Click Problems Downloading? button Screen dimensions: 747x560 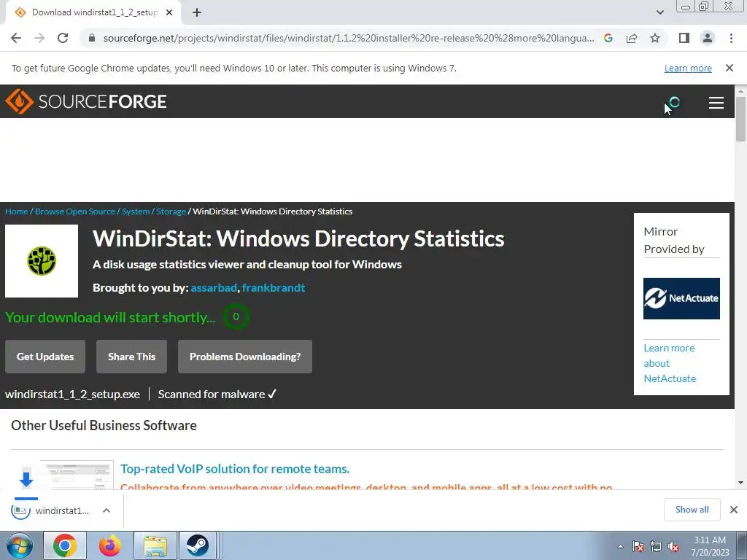coord(245,357)
